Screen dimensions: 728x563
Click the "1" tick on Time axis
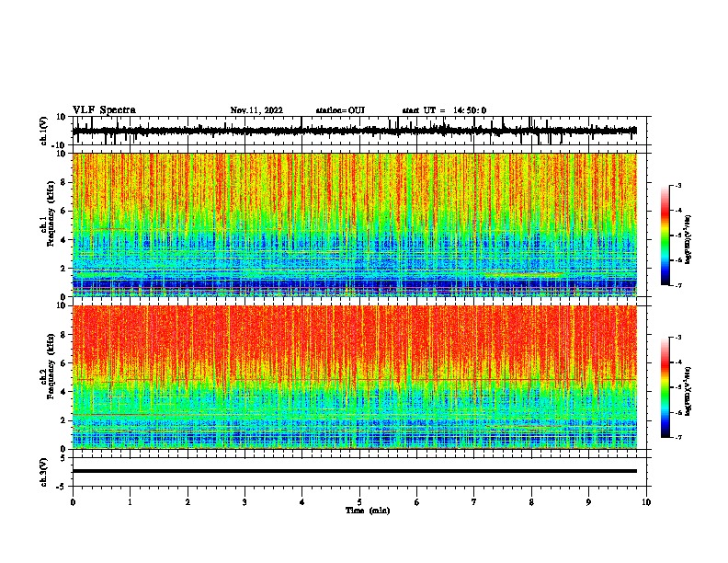[x=130, y=502]
